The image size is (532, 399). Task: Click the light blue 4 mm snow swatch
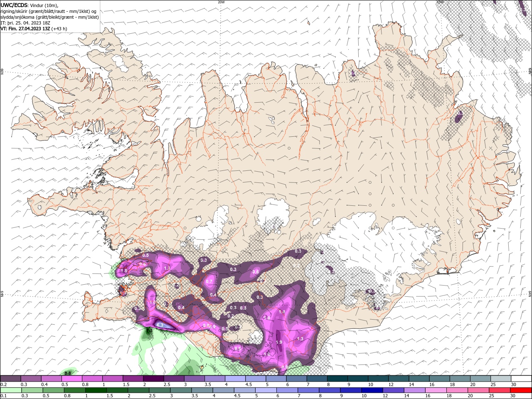pyautogui.click(x=235, y=379)
